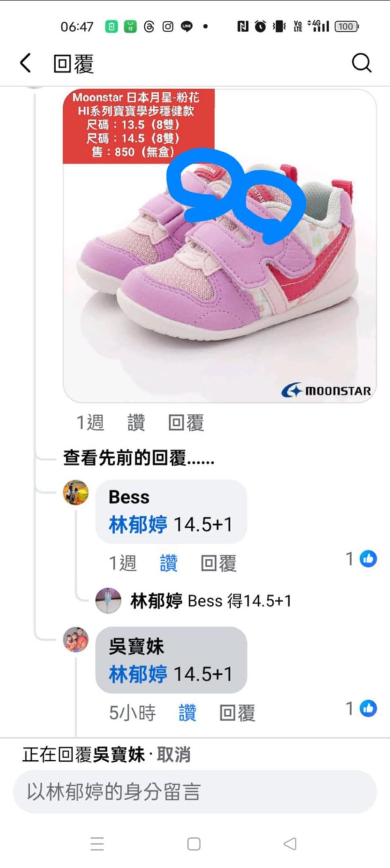Image resolution: width=390 pixels, height=868 pixels.
Task: Tap 林郁婷's small avatar in nested reply
Action: pyautogui.click(x=108, y=601)
